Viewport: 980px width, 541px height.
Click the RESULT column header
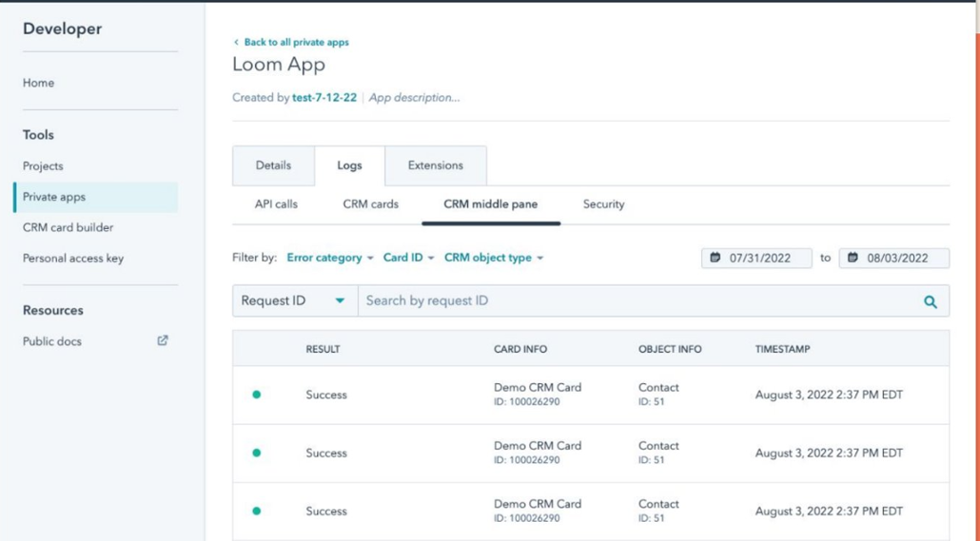point(323,349)
